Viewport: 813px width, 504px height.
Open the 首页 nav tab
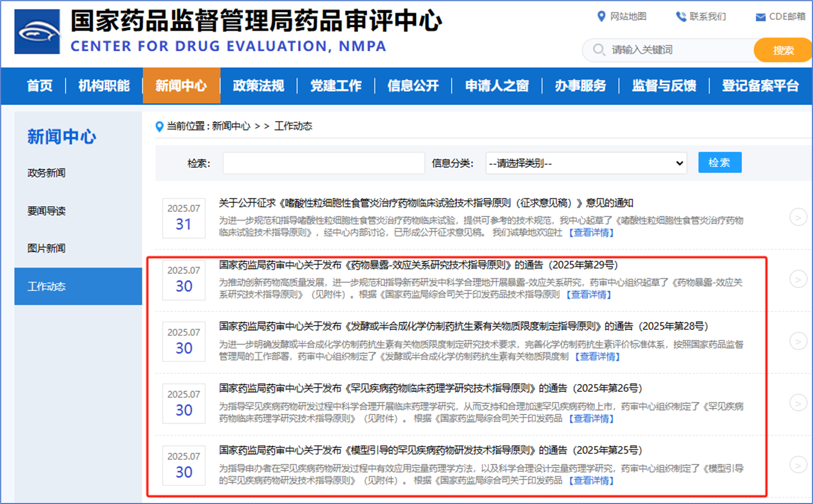tap(39, 86)
